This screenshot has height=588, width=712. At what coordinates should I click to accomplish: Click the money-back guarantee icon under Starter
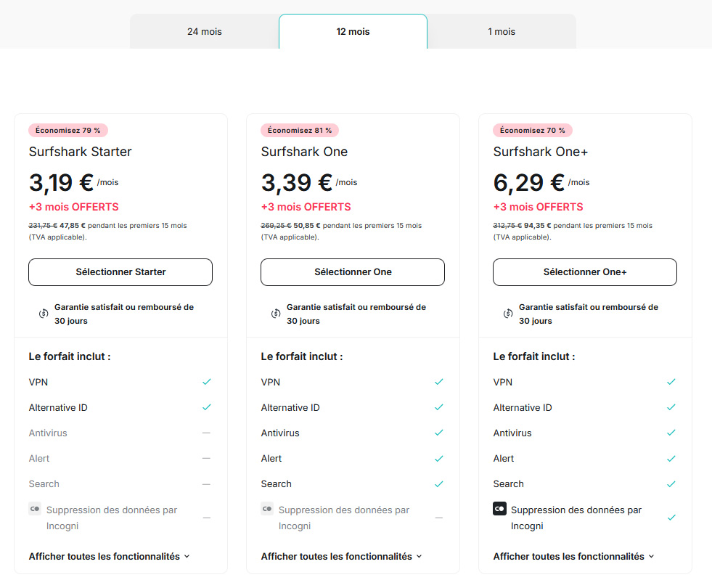point(43,314)
